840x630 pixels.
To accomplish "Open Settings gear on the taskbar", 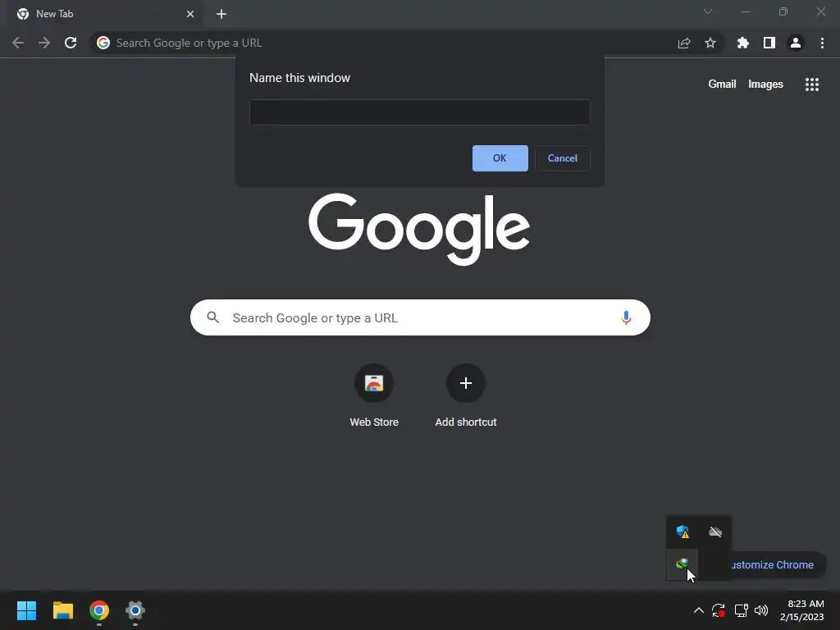I will (135, 610).
